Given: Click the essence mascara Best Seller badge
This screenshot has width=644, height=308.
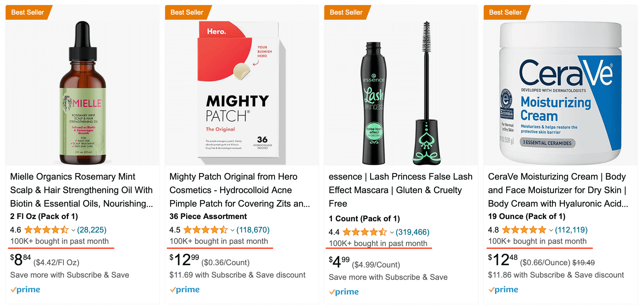Looking at the screenshot, I should [346, 12].
